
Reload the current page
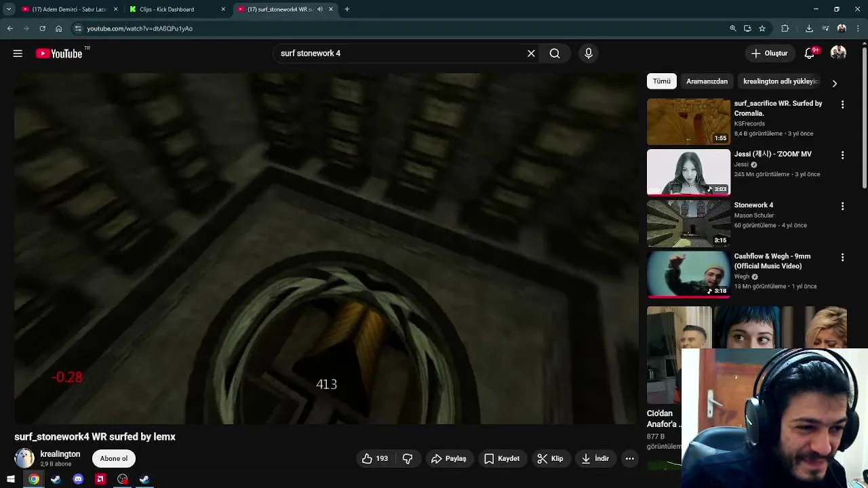42,28
